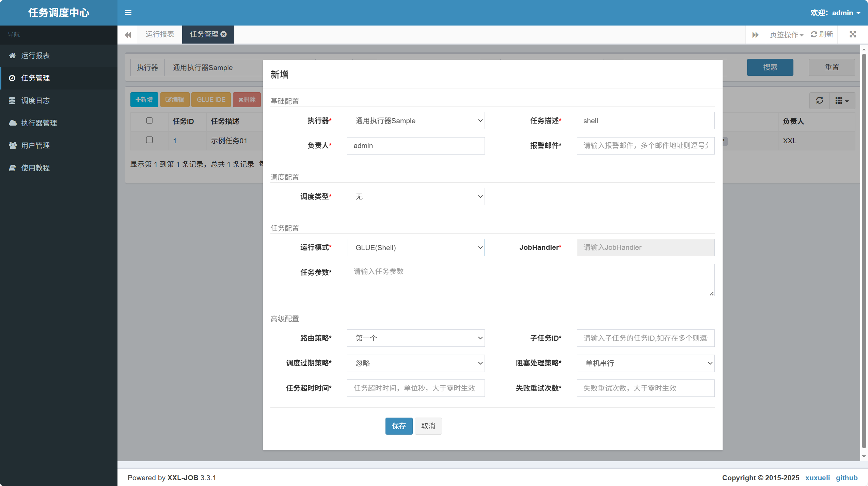Check the checkbox for 示例任务01 row
This screenshot has width=868, height=486.
(x=149, y=140)
